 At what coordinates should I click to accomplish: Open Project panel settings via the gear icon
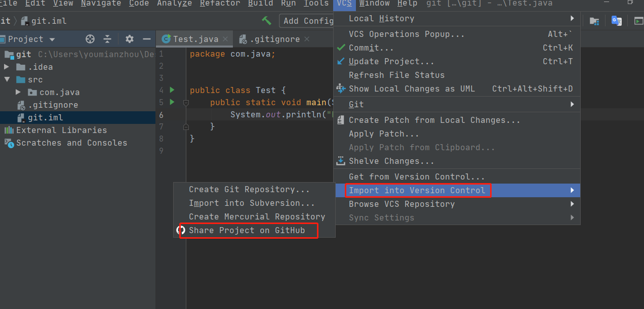tap(129, 39)
